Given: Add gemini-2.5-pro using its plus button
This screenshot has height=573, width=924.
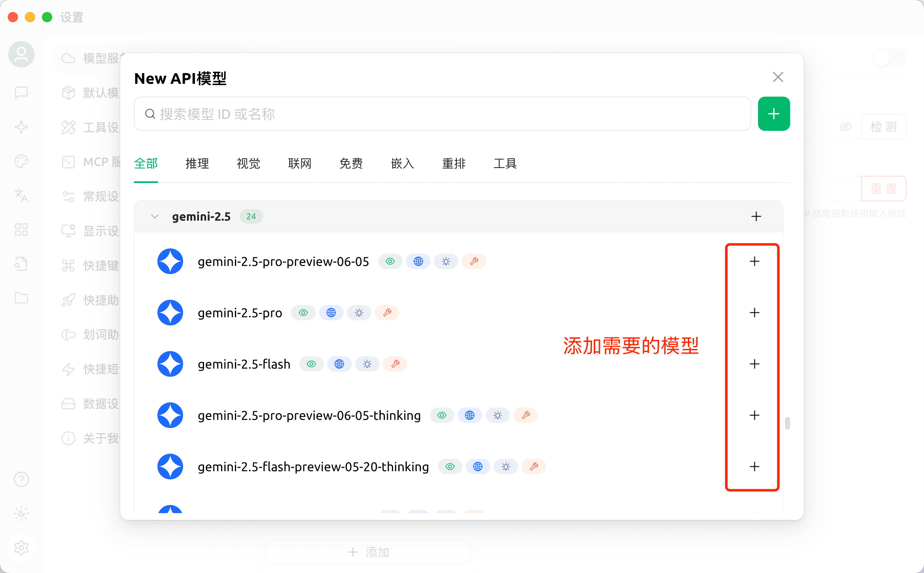Looking at the screenshot, I should 755,313.
